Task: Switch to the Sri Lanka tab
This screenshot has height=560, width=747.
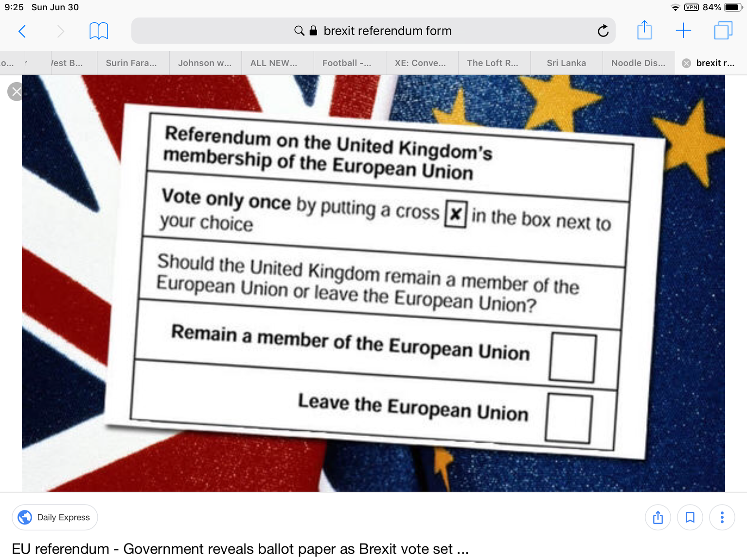Action: click(567, 63)
